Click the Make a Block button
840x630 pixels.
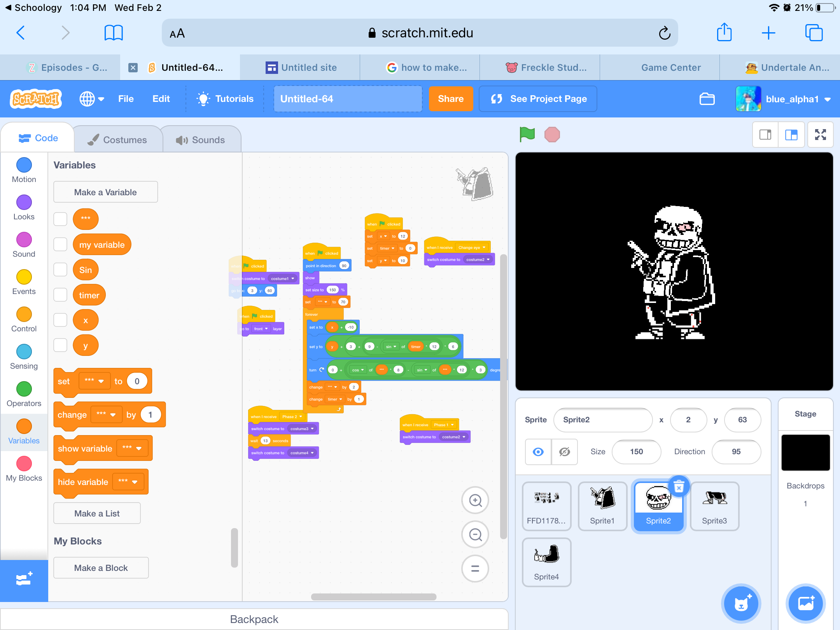coord(101,567)
